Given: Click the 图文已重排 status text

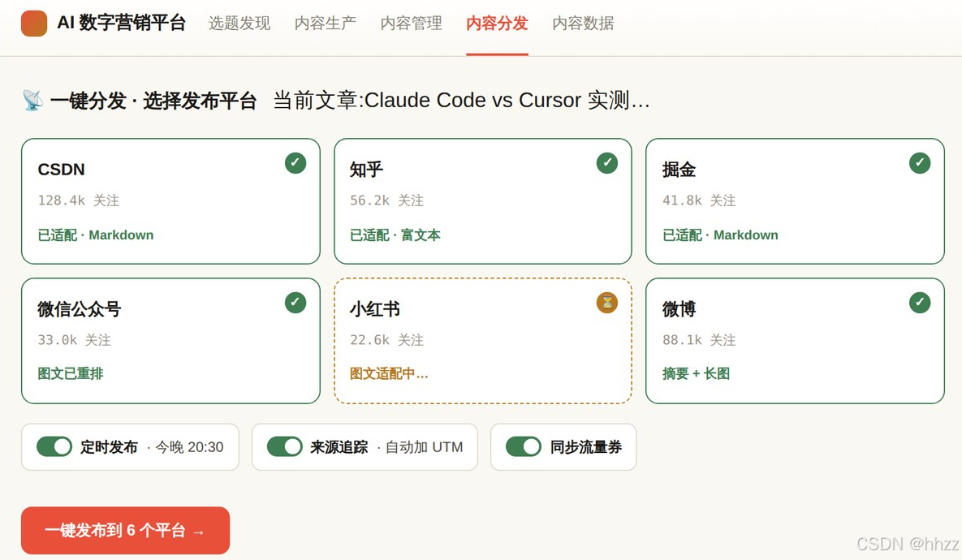Looking at the screenshot, I should coord(71,373).
